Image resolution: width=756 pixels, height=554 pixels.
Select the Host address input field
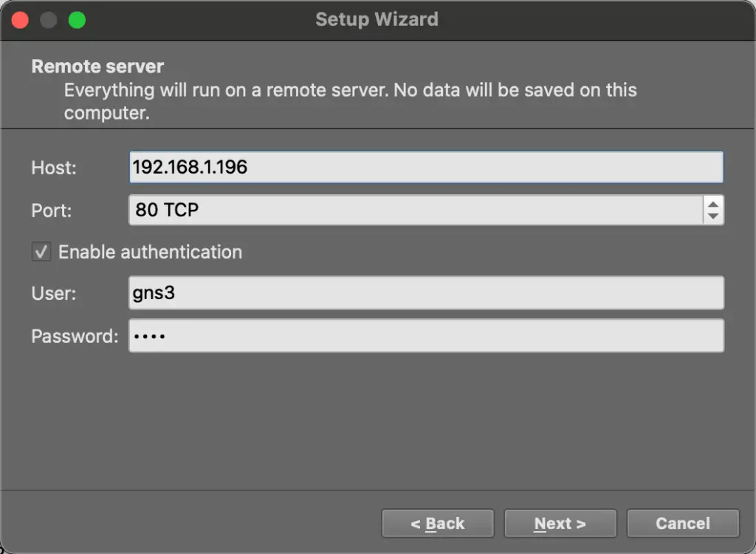426,167
